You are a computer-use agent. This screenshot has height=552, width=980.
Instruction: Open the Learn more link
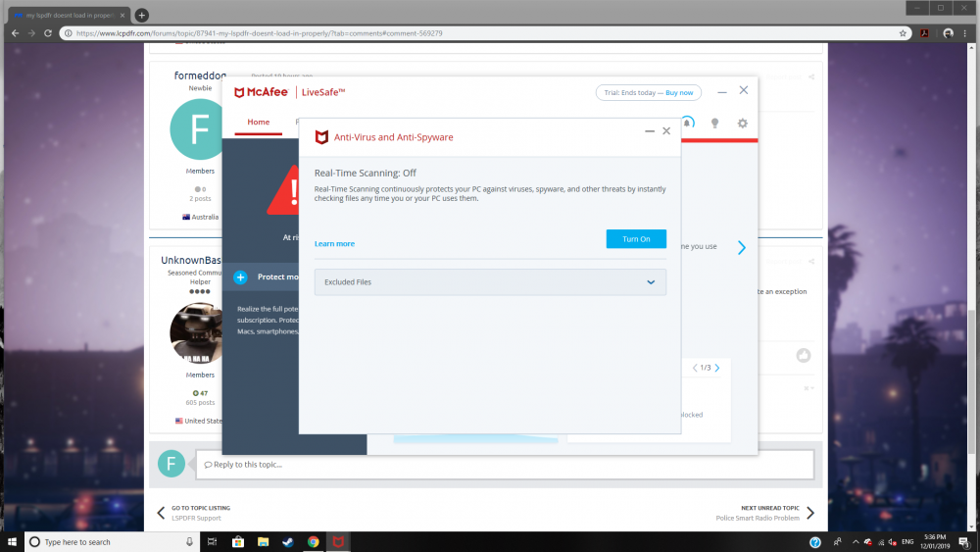[x=334, y=244]
